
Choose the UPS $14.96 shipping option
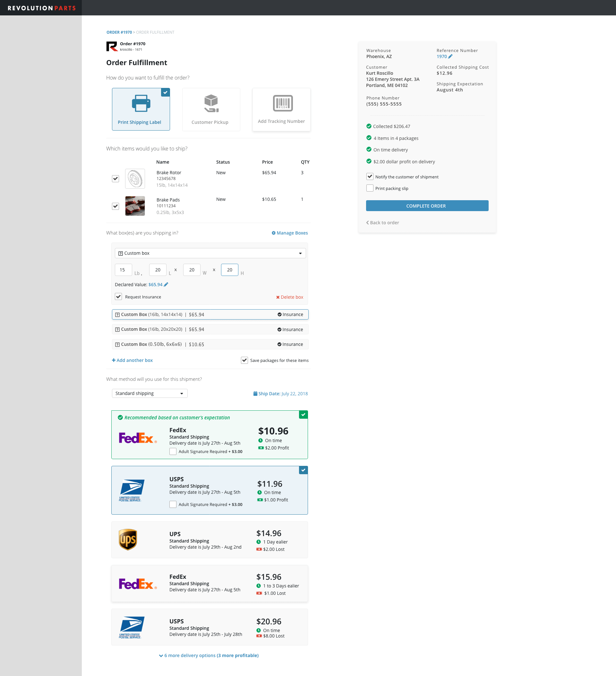pos(209,540)
